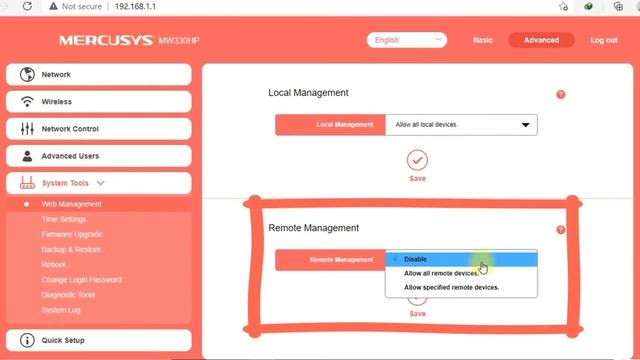Select System Tools menu label
640x360 pixels.
click(65, 183)
